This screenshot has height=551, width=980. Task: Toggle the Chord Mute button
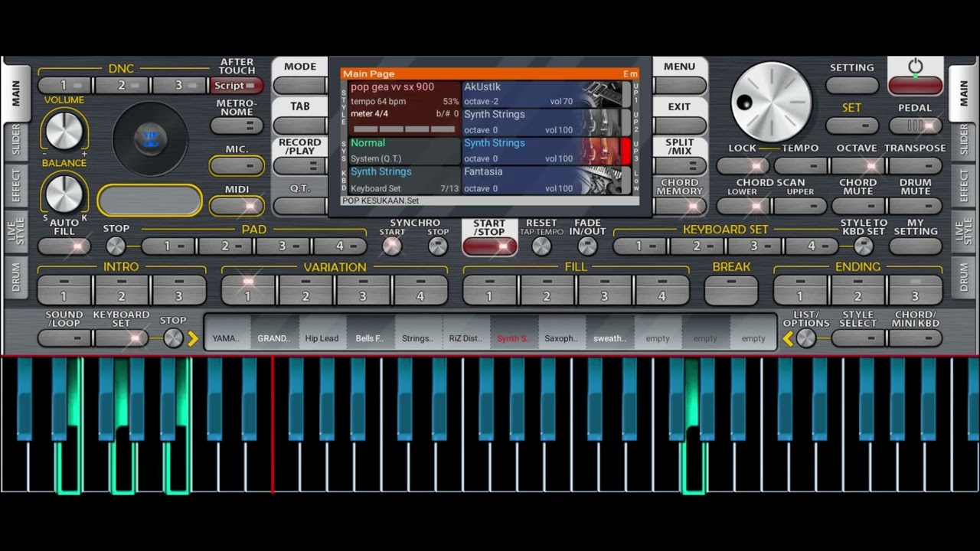coord(858,207)
